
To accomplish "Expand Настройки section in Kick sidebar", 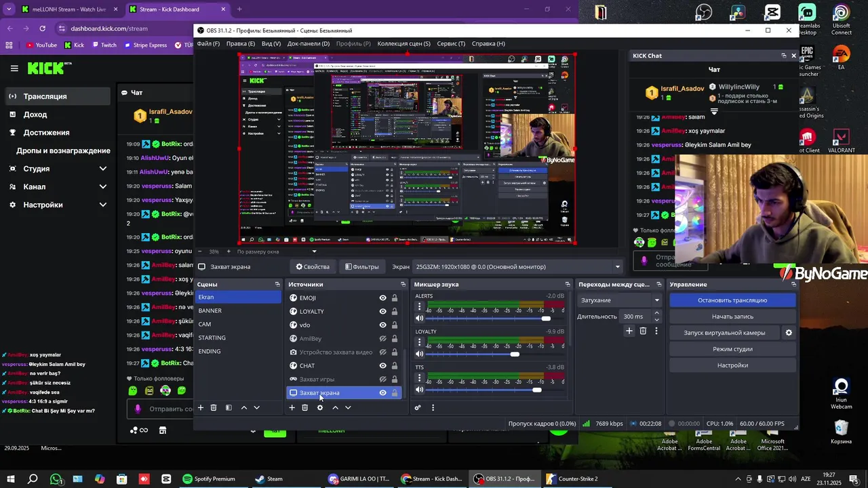I will (103, 205).
